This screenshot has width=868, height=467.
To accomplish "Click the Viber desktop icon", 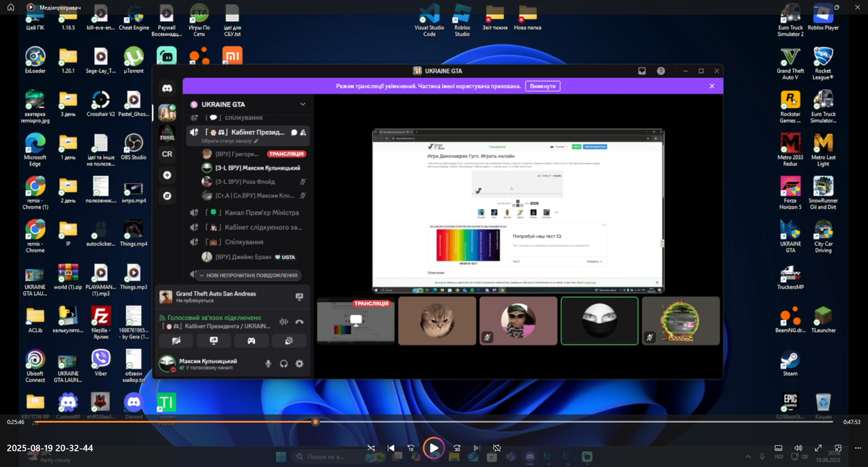I will point(100,363).
